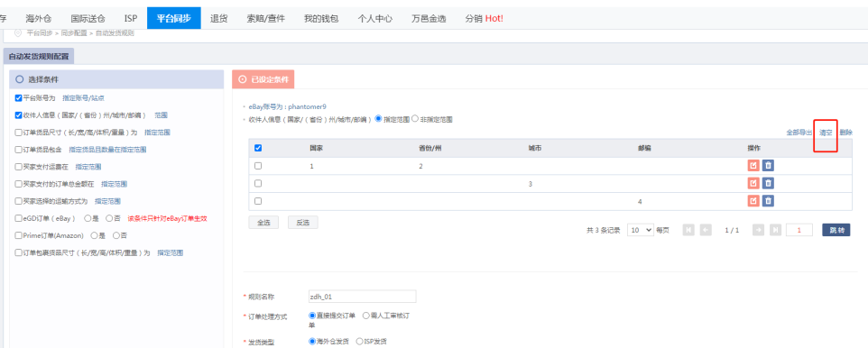Check 买家支付运费在 condition

[18, 167]
